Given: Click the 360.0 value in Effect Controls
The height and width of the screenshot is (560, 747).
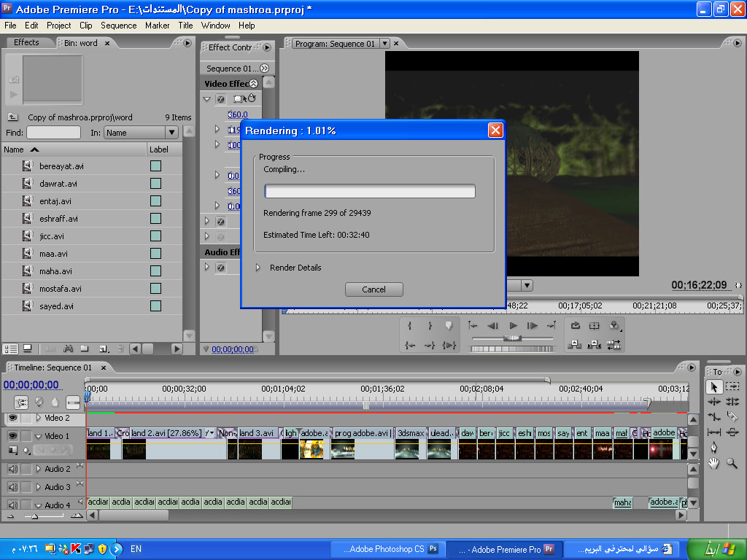Looking at the screenshot, I should 238,114.
